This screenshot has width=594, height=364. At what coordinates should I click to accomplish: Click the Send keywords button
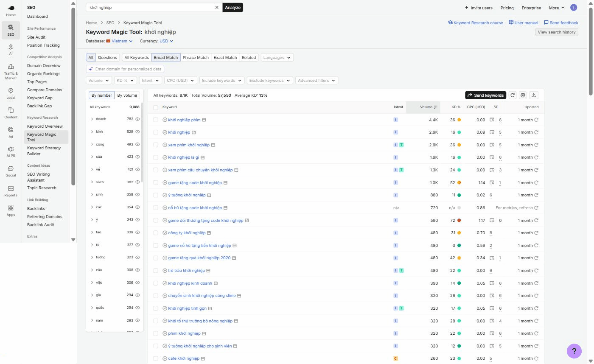tap(485, 95)
